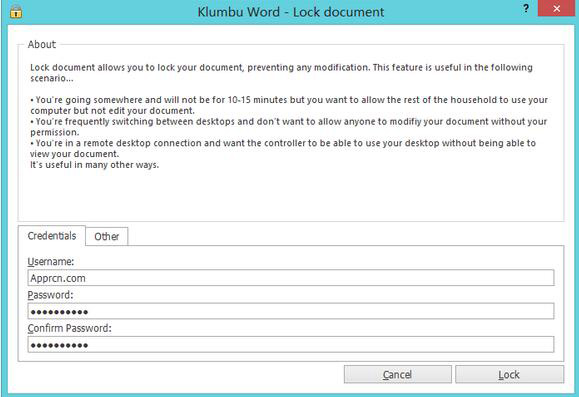
Task: Click the padlock icon in title bar
Action: [16, 12]
